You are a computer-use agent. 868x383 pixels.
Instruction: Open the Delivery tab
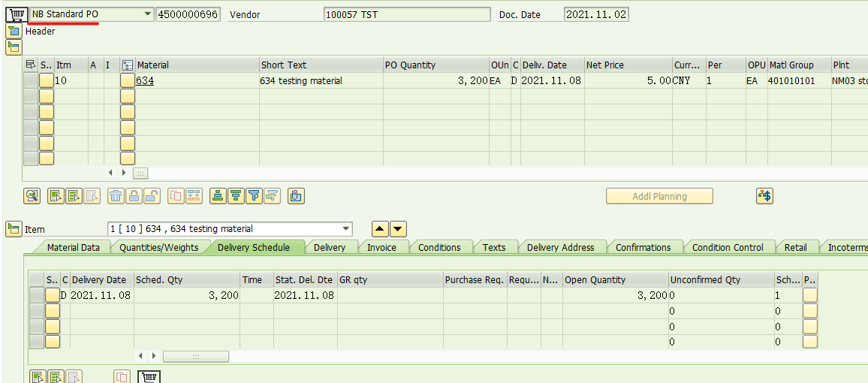coord(330,247)
